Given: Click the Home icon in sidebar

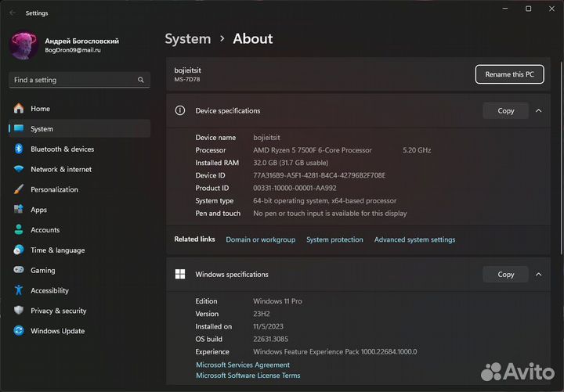Looking at the screenshot, I should pos(19,108).
